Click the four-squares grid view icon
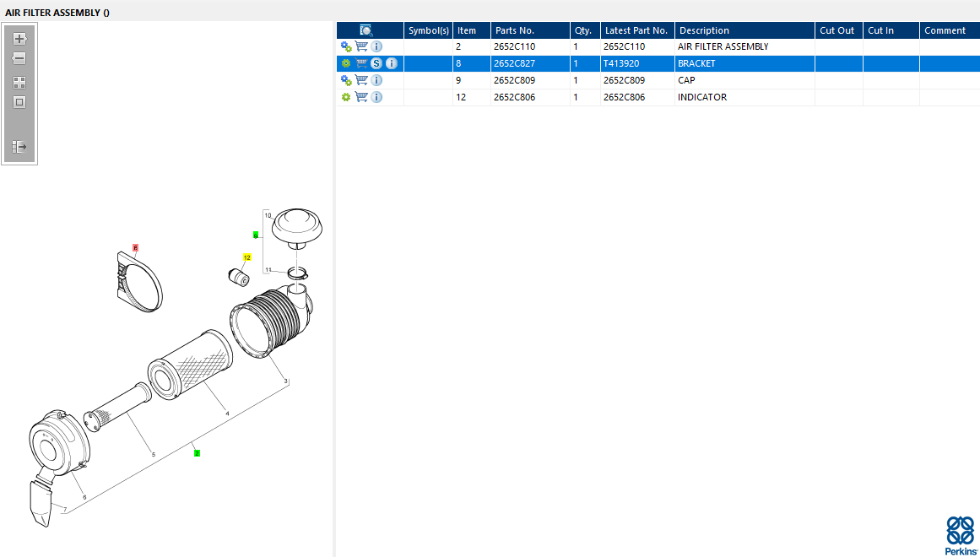Screen dimensions: 980x557 pos(19,84)
